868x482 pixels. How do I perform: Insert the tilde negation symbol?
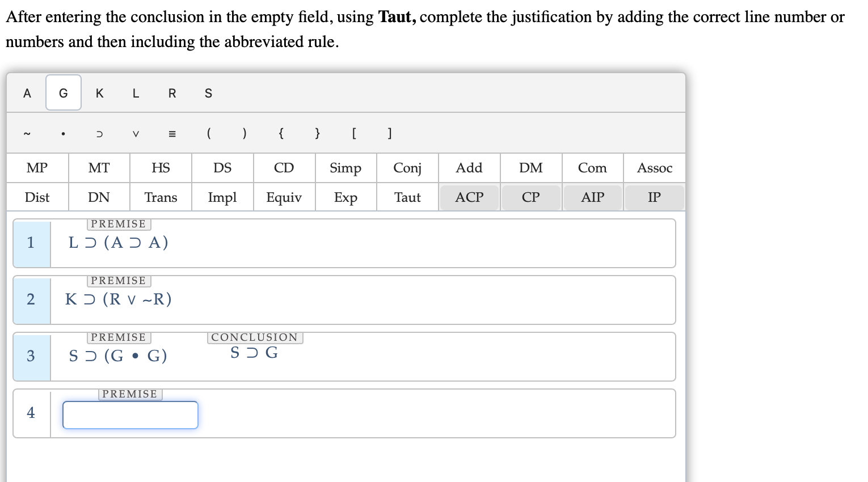tap(27, 133)
